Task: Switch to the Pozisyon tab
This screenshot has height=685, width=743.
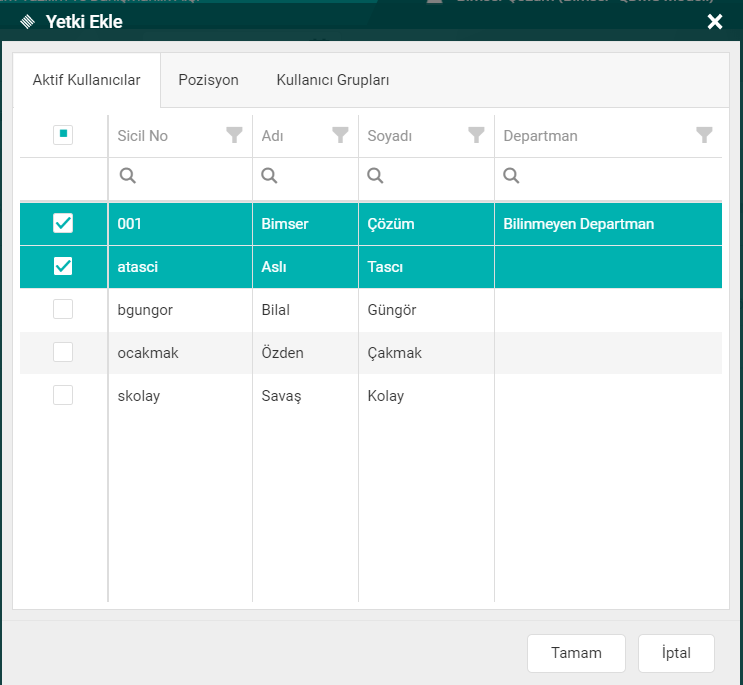Action: (x=208, y=80)
